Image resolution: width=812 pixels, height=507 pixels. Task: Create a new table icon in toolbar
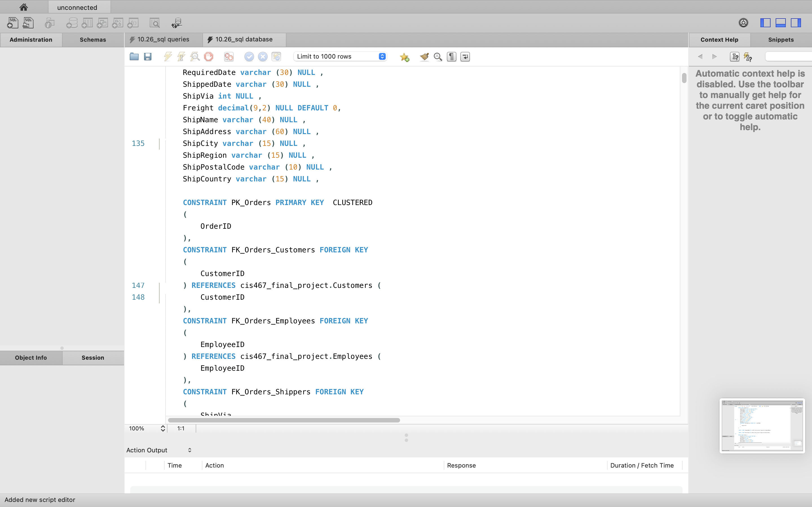point(87,23)
